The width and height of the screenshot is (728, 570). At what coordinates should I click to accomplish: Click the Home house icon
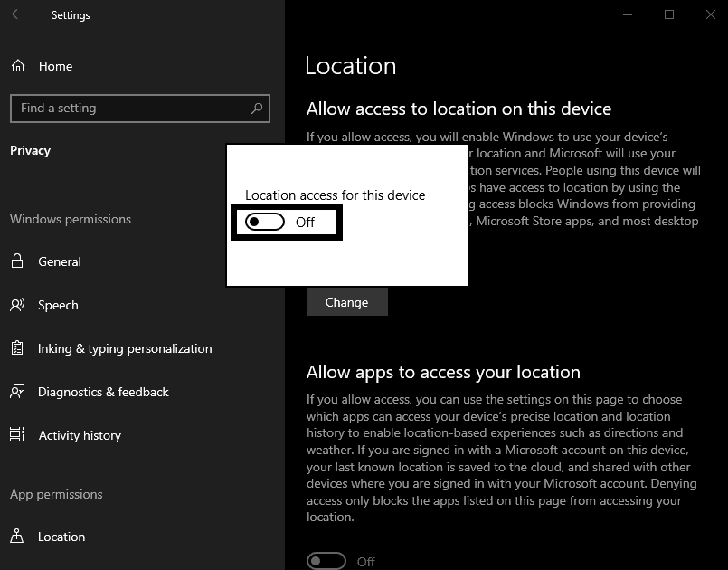coord(17,66)
